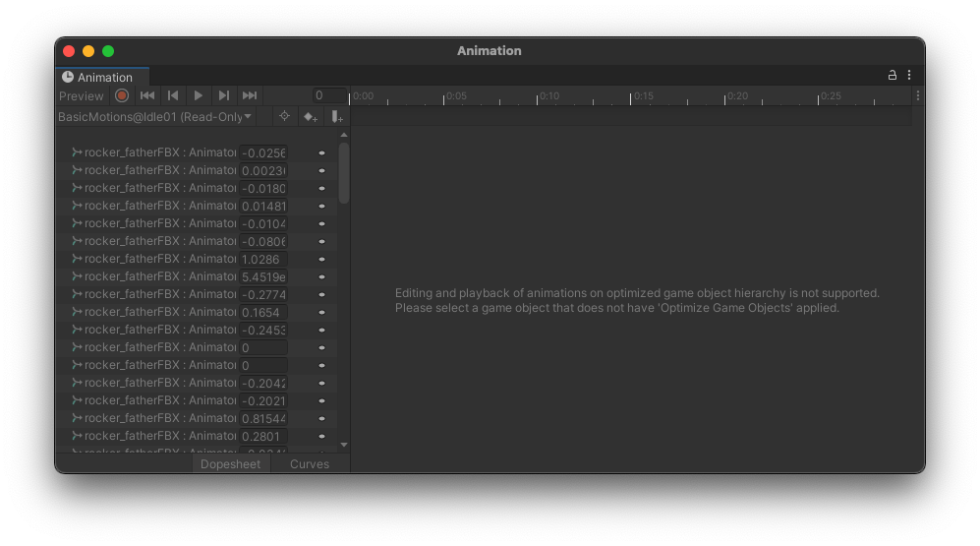Select the Animation tab
This screenshot has height=546, width=980.
[102, 77]
